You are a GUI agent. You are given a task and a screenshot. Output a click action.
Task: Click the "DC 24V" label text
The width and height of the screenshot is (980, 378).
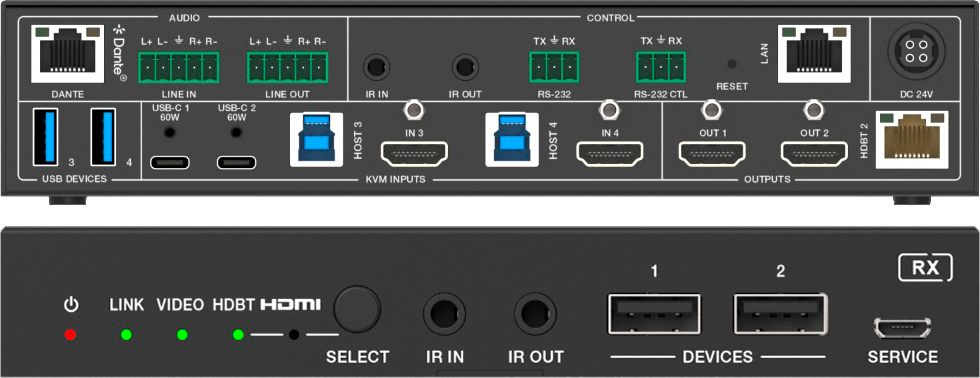click(x=917, y=94)
